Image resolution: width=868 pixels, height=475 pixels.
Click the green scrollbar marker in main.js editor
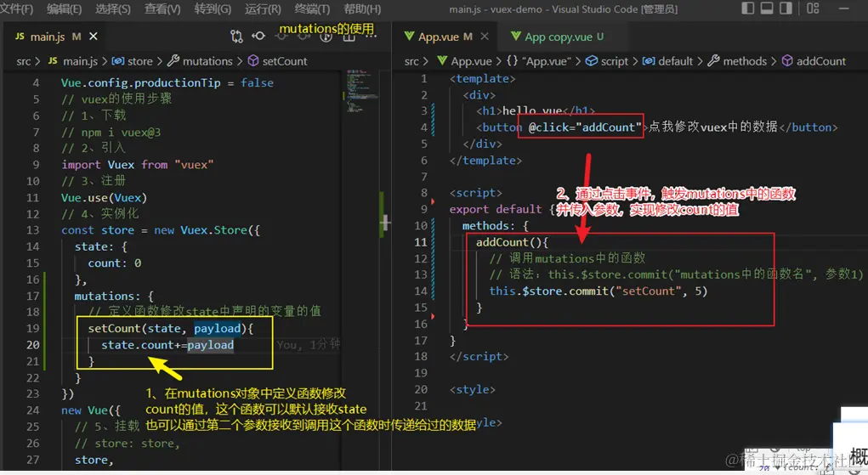click(x=382, y=215)
